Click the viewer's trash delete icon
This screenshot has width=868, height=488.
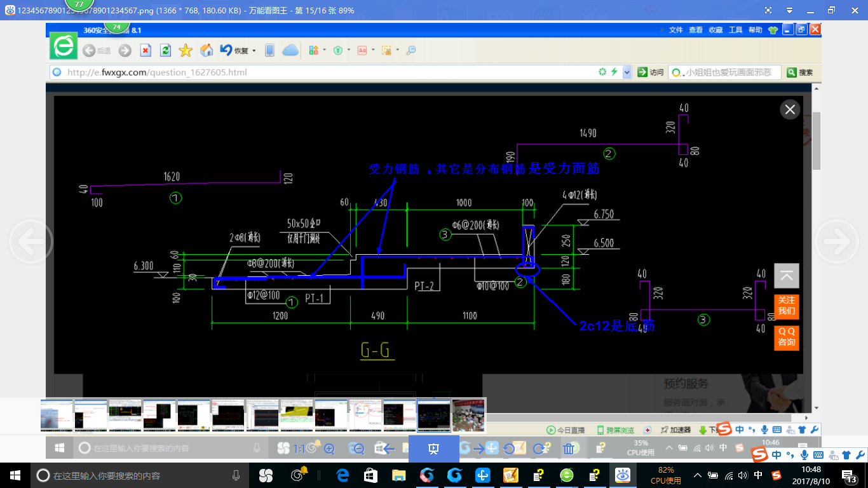[569, 449]
